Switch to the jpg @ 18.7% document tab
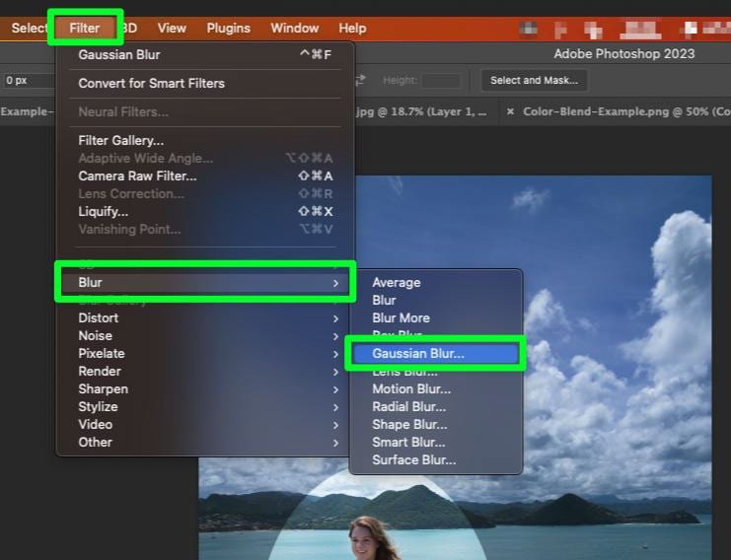Viewport: 731px width, 560px height. click(x=421, y=111)
